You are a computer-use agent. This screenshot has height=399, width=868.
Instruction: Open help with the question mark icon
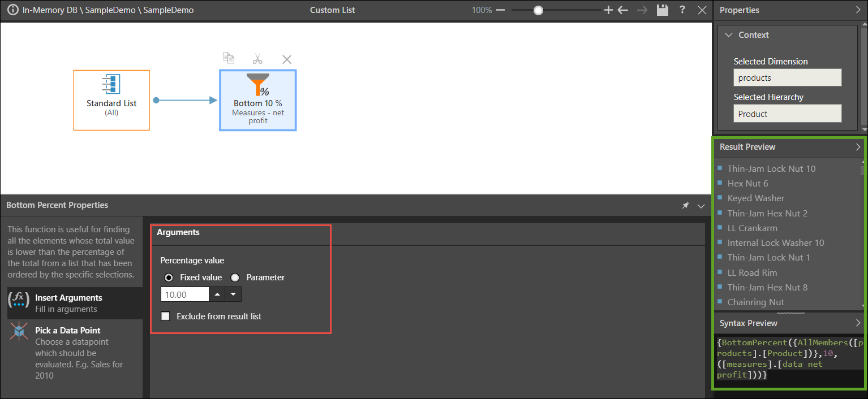pos(682,10)
